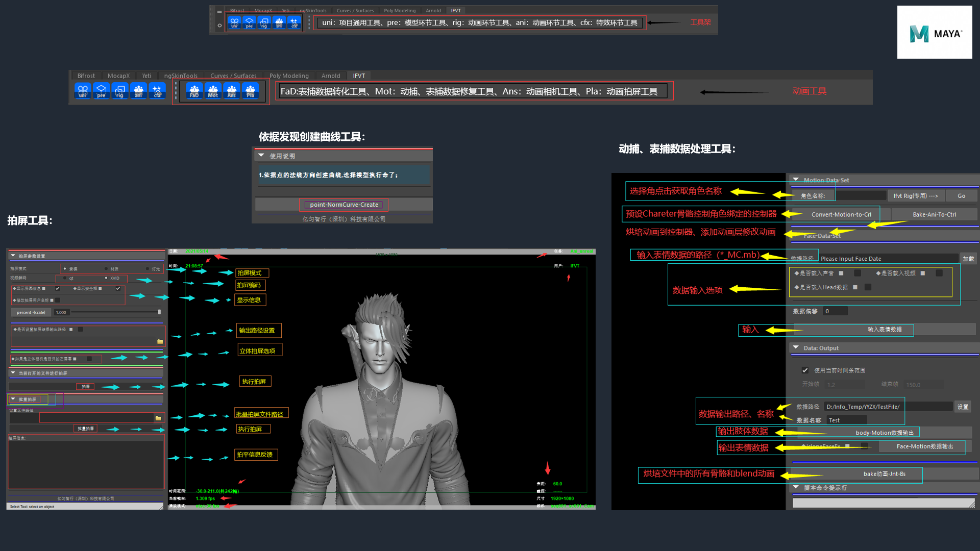Image resolution: width=980 pixels, height=551 pixels.
Task: Choose the qt video codec radio
Action: click(x=65, y=278)
